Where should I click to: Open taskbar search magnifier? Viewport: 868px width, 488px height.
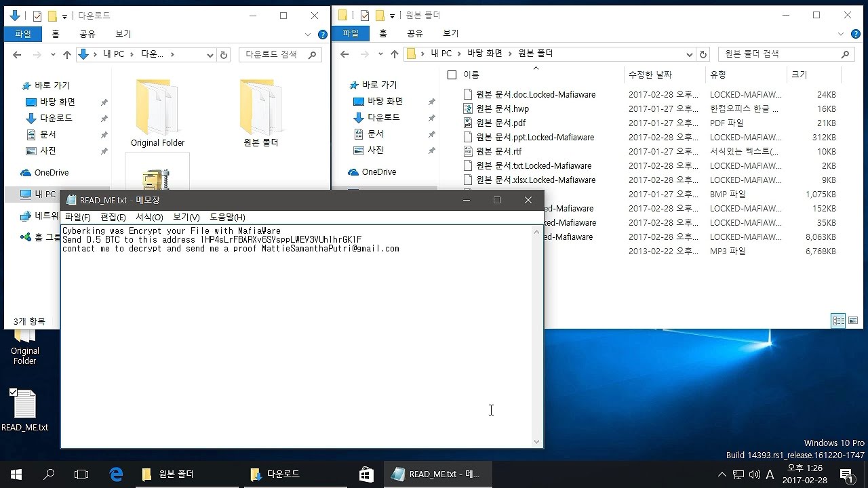coord(49,474)
